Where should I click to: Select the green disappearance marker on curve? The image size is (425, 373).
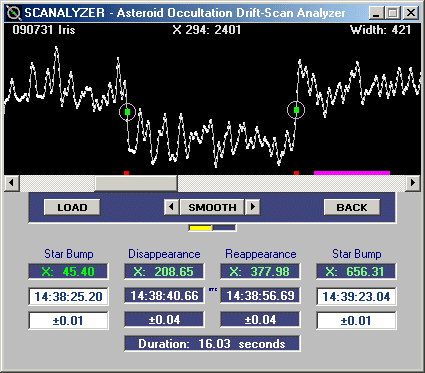tap(127, 112)
